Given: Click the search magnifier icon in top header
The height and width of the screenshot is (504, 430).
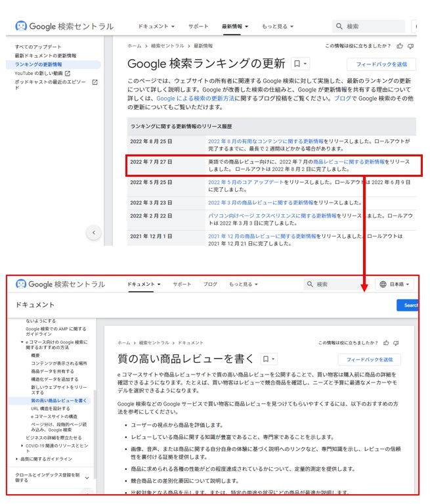Looking at the screenshot, I should (x=339, y=26).
